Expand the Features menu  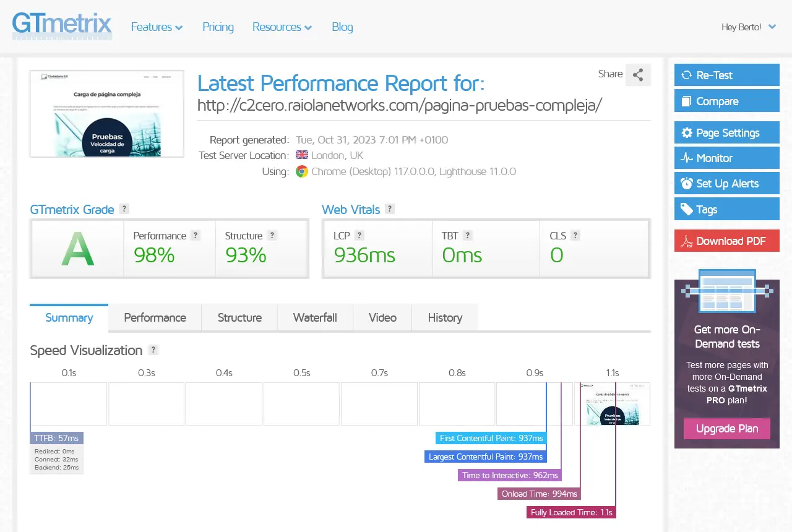[157, 27]
